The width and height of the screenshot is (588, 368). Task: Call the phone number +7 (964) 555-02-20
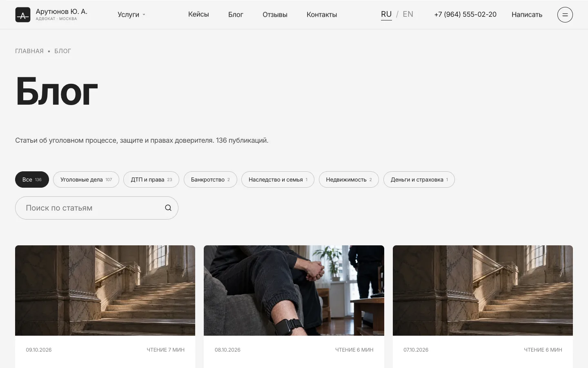[x=465, y=14]
